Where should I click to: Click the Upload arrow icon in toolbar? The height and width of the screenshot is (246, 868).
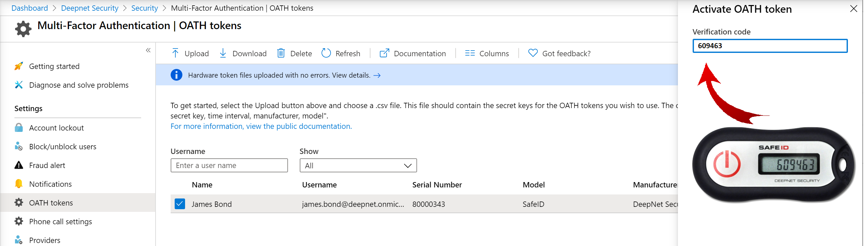pyautogui.click(x=175, y=53)
